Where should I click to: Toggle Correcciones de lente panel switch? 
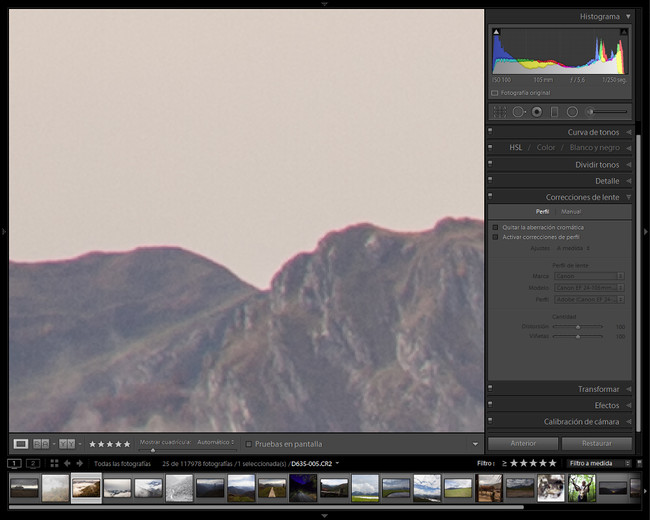[x=490, y=196]
